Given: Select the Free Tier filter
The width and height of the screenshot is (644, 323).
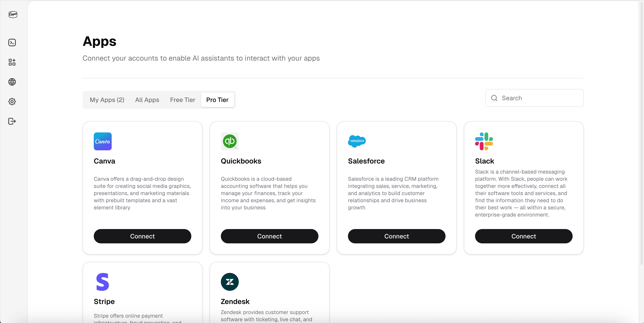Looking at the screenshot, I should [x=182, y=100].
